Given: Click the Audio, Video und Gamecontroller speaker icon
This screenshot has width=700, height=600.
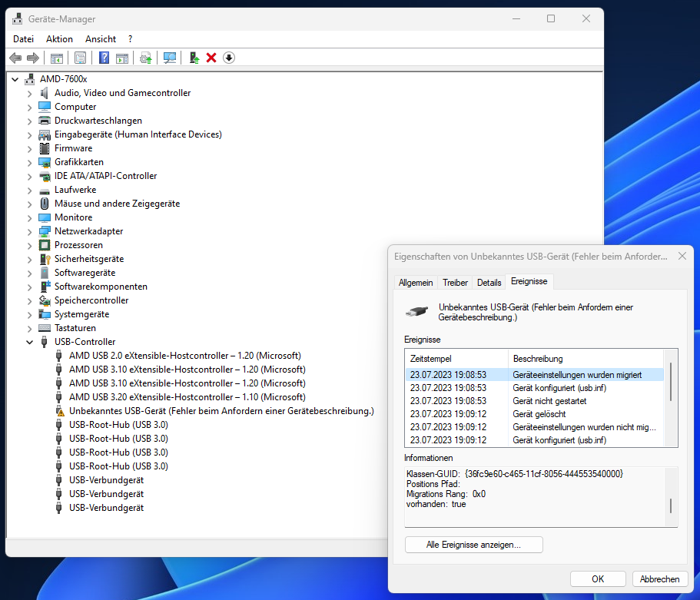Looking at the screenshot, I should pyautogui.click(x=45, y=93).
